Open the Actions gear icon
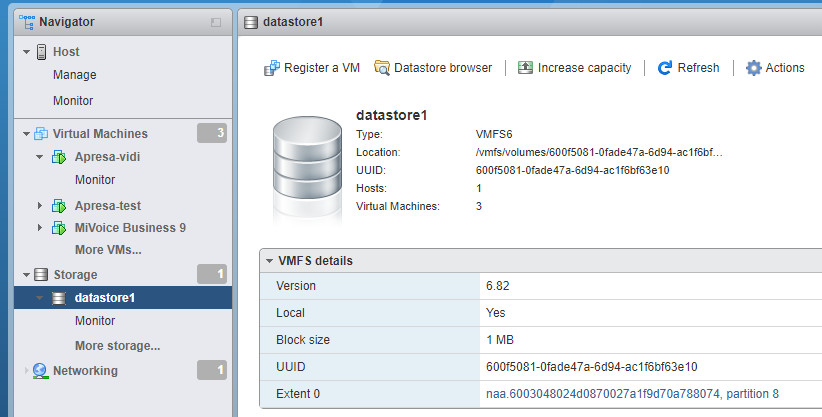Screen dimensions: 822x417 point(754,68)
